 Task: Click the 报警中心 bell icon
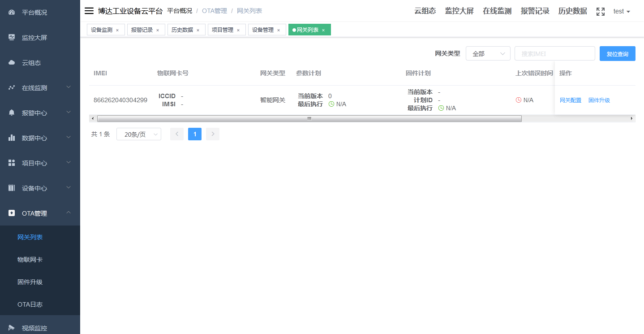click(11, 113)
